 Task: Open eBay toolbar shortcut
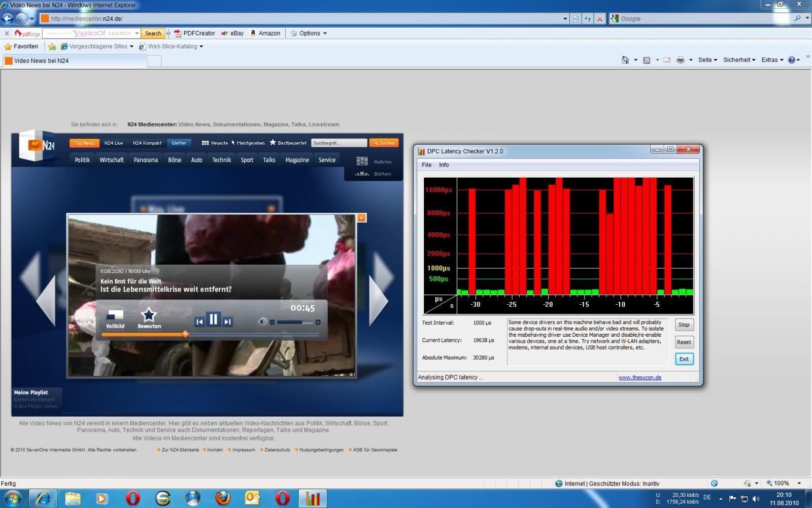(x=232, y=34)
